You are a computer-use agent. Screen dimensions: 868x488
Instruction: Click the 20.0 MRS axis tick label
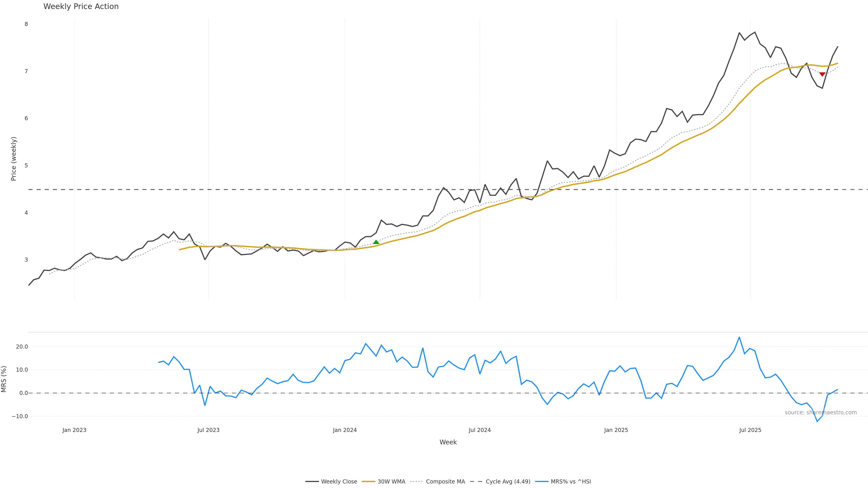[21, 347]
